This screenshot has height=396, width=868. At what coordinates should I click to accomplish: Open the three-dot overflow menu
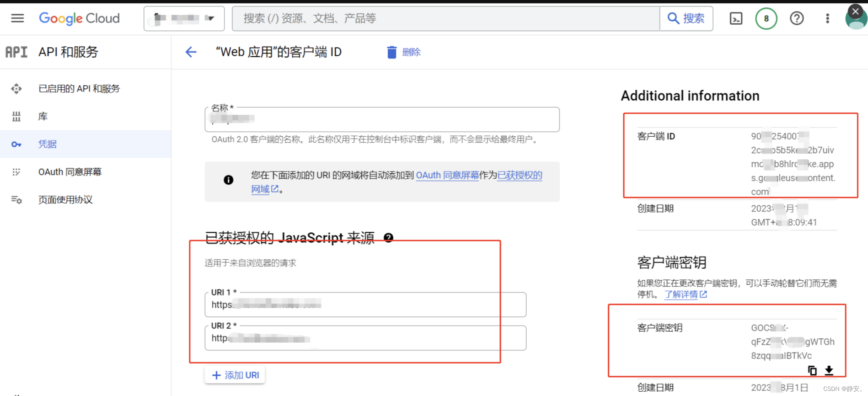[x=827, y=18]
